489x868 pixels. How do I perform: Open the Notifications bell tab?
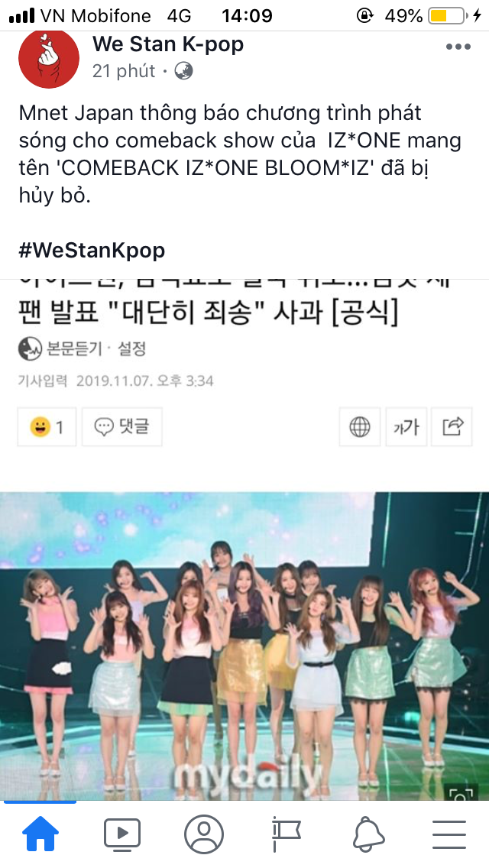[x=368, y=834]
